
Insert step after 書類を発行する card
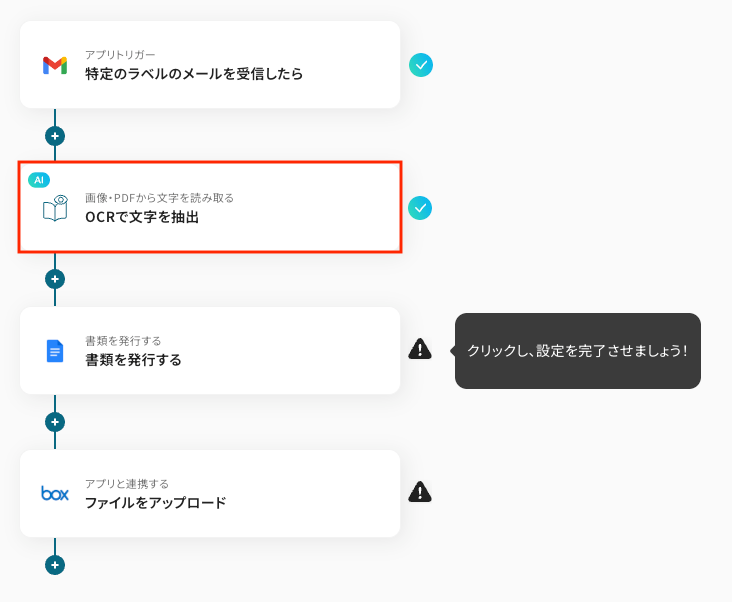tap(55, 422)
